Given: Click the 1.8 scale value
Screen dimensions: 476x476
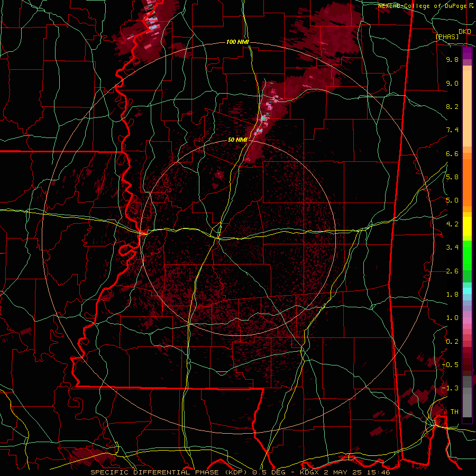Looking at the screenshot, I should 452,295.
